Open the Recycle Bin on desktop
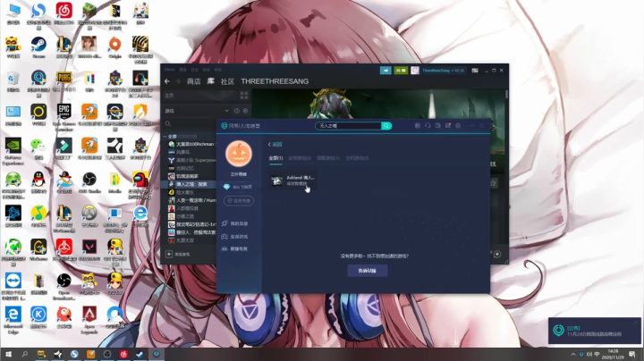The width and height of the screenshot is (644, 361). pos(13,80)
